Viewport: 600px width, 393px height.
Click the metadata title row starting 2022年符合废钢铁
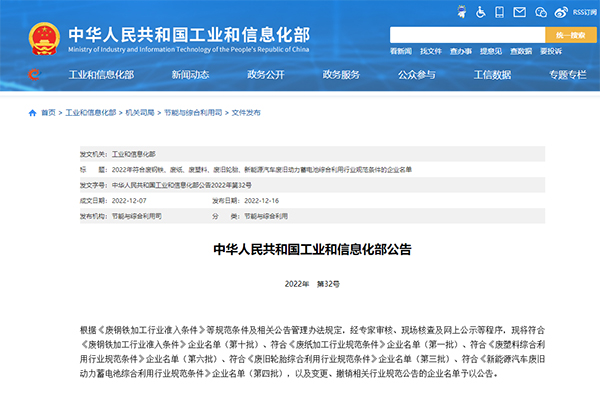[312, 170]
